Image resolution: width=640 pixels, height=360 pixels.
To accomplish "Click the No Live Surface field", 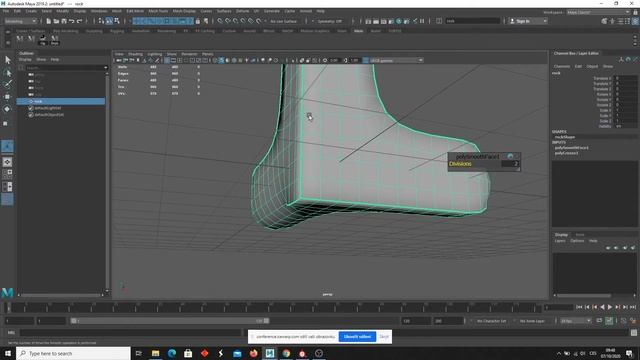I will click(284, 21).
